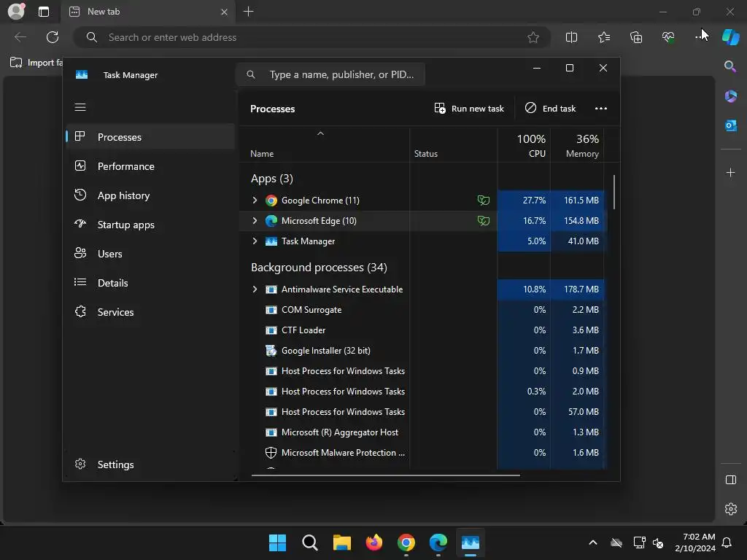Show hidden system tray icons chevron

pos(592,542)
